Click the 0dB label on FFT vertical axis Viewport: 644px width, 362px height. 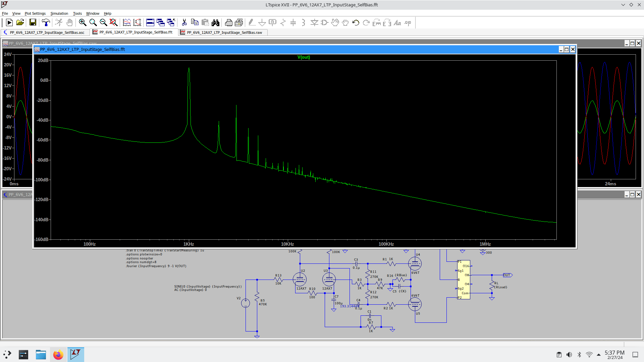coord(44,80)
